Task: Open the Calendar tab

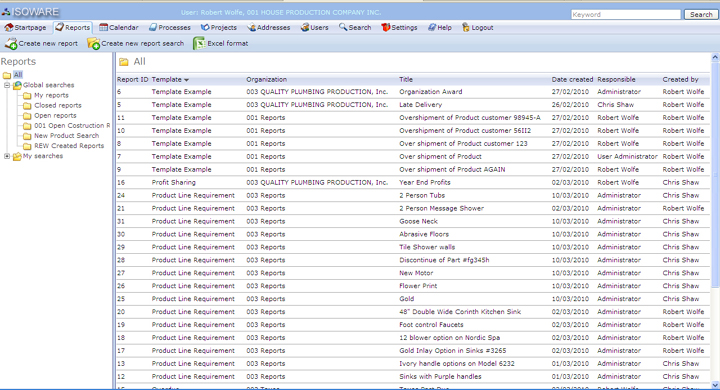Action: coord(118,28)
